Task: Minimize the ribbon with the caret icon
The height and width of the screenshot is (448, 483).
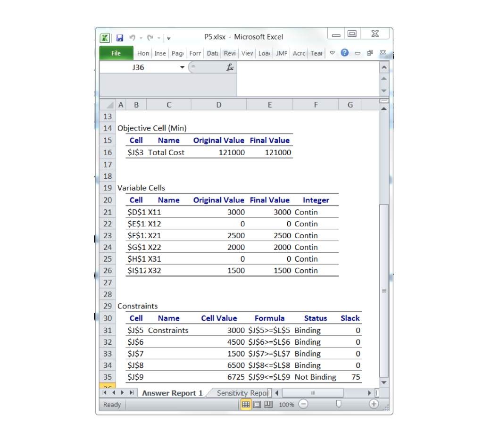Action: [x=333, y=53]
